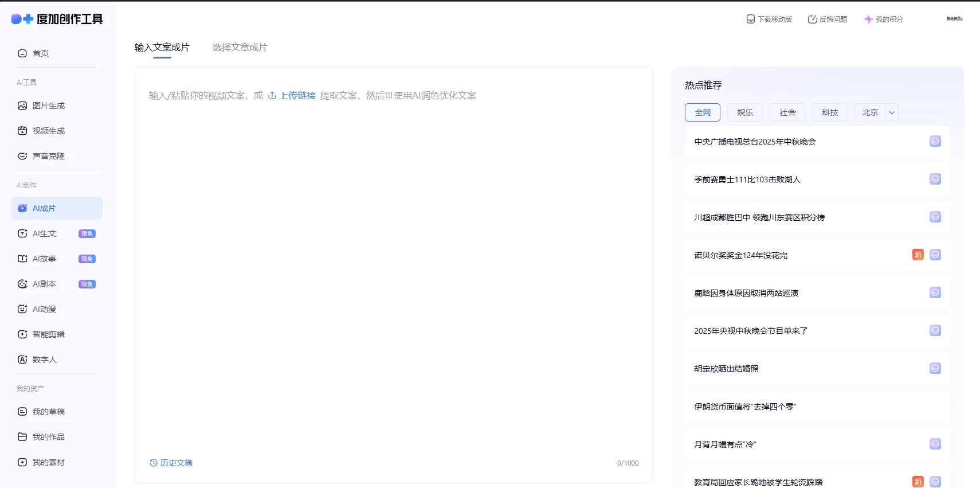
Task: Open the 视频生成 video generation tool
Action: coord(49,131)
